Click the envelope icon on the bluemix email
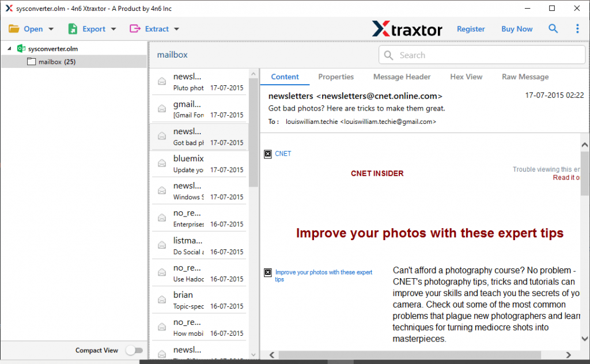Image resolution: width=590 pixels, height=364 pixels. (162, 162)
